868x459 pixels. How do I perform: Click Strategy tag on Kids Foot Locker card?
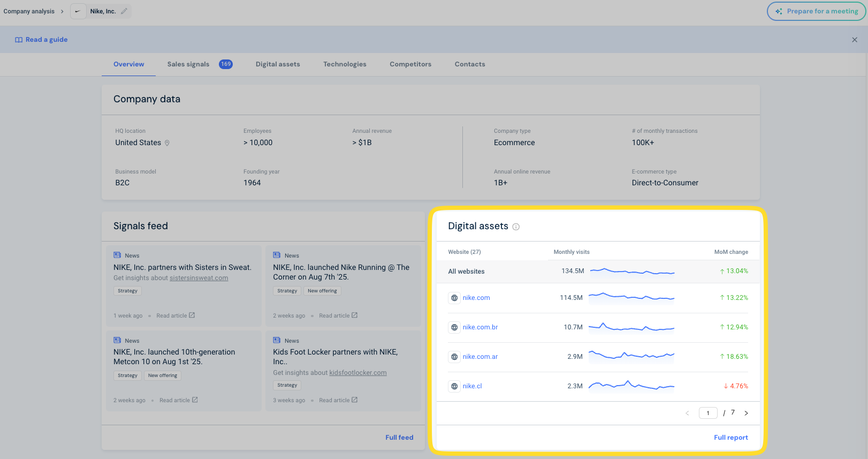tap(287, 385)
